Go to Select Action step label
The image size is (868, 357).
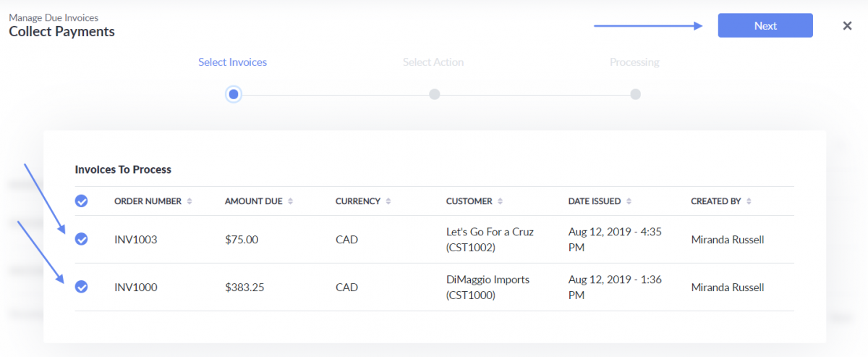(x=433, y=62)
